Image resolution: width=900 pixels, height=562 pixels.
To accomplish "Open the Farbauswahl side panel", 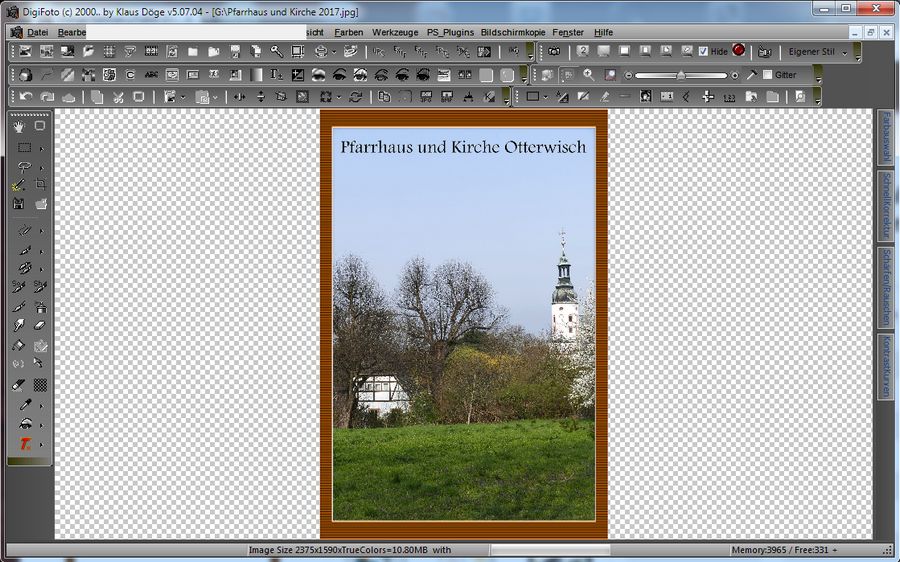I will point(885,137).
